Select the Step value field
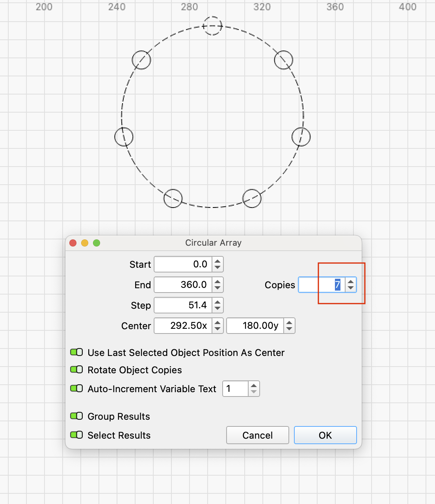 pyautogui.click(x=183, y=305)
